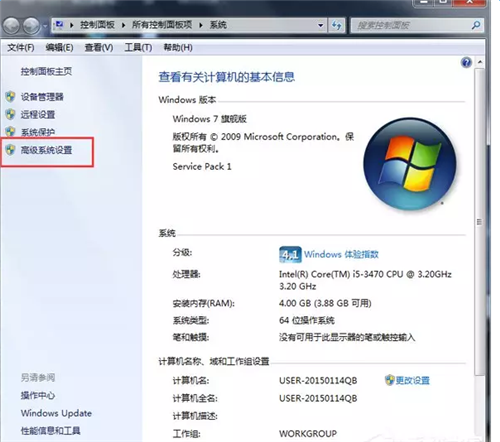Expand the arrow after 所有控制面板项 breadcrumb

pyautogui.click(x=201, y=25)
